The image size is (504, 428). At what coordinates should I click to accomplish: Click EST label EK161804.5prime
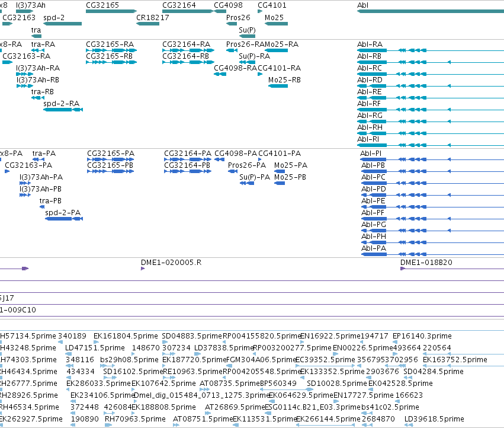coord(126,336)
